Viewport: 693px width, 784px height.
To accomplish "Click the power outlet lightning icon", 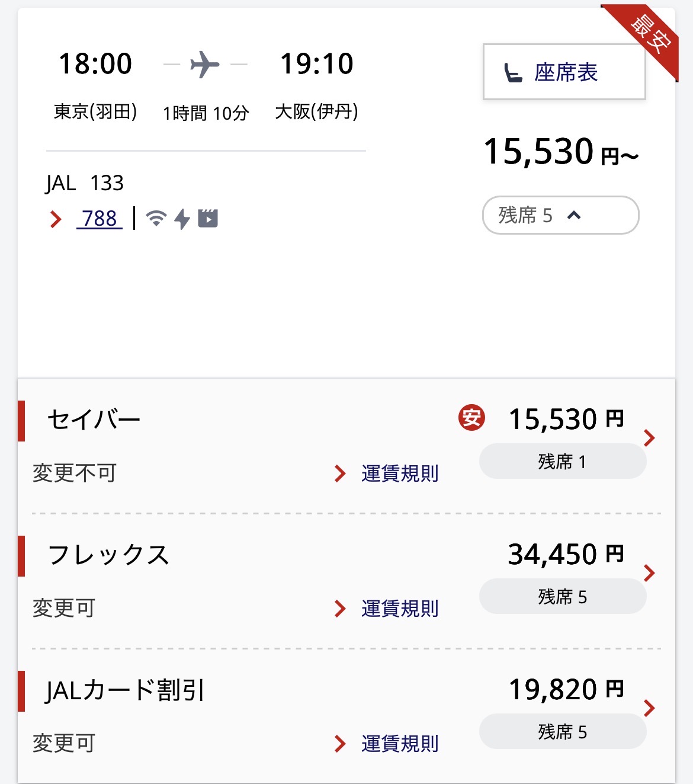I will point(182,219).
